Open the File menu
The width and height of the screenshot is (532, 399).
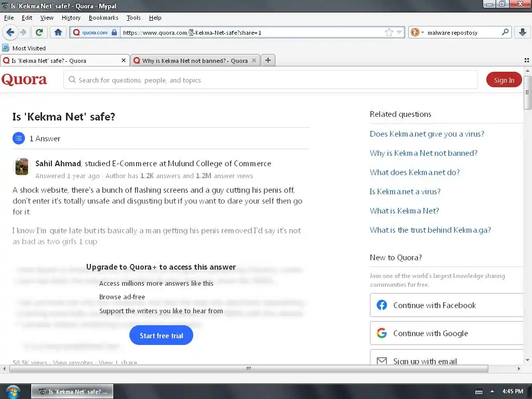(9, 18)
